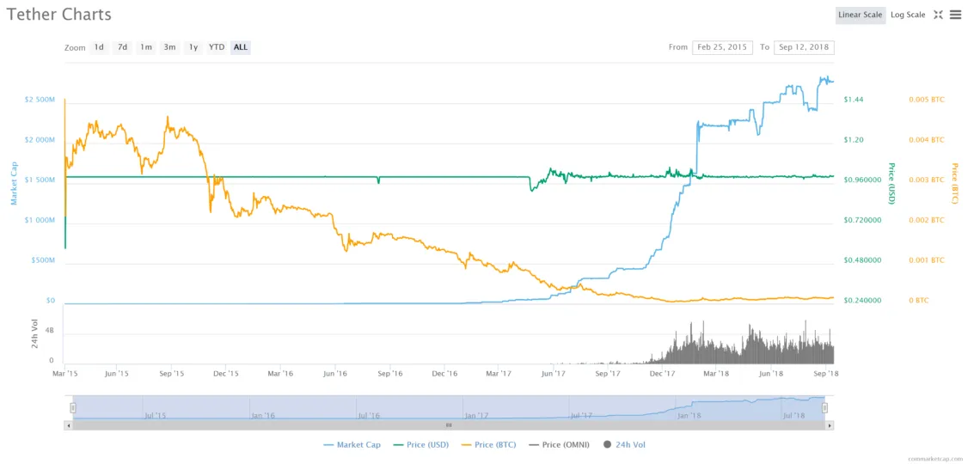Toggle Price (BTC) legend entry
This screenshot has width=980, height=464.
pyautogui.click(x=490, y=444)
